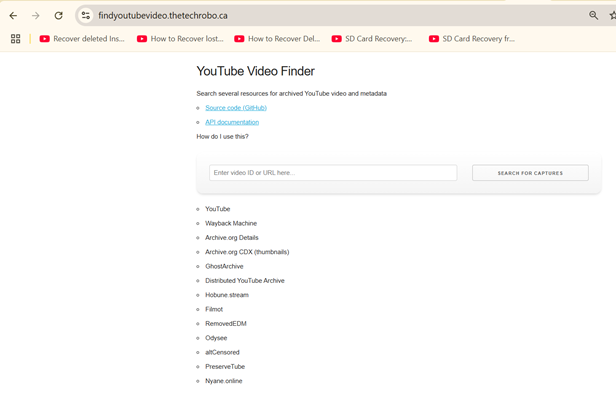Image resolution: width=616 pixels, height=397 pixels.
Task: Focus the address bar URL text
Action: (x=163, y=16)
